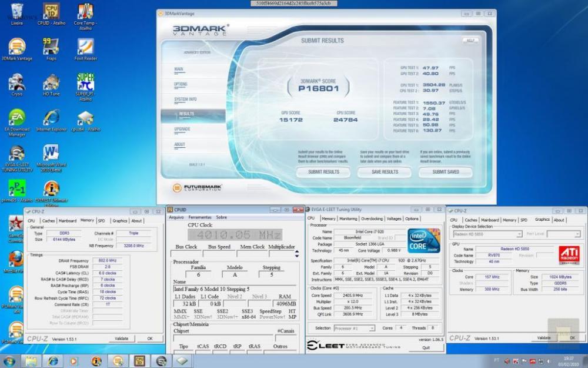The image size is (588, 368).
Task: Click Internet Explorer in the taskbar
Action: tap(54, 360)
